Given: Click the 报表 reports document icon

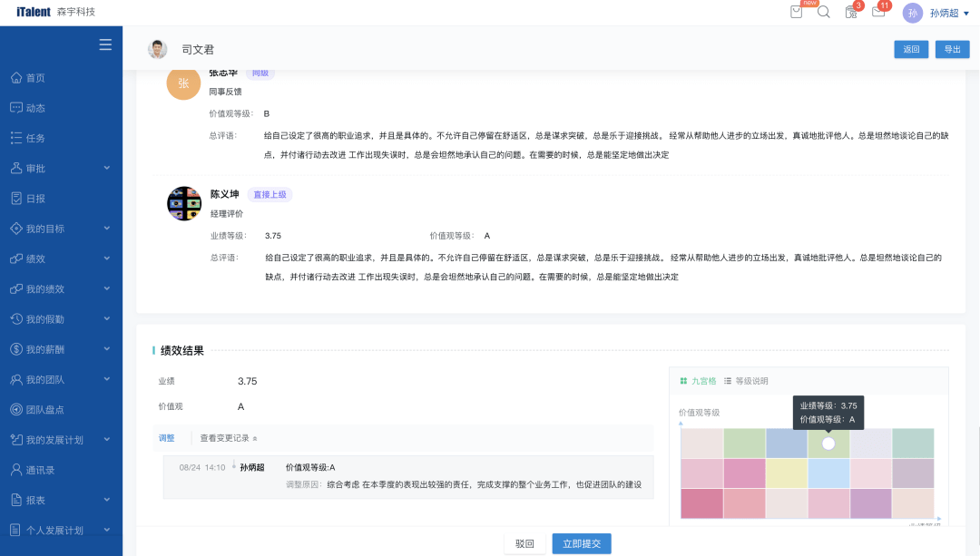Looking at the screenshot, I should (x=16, y=500).
